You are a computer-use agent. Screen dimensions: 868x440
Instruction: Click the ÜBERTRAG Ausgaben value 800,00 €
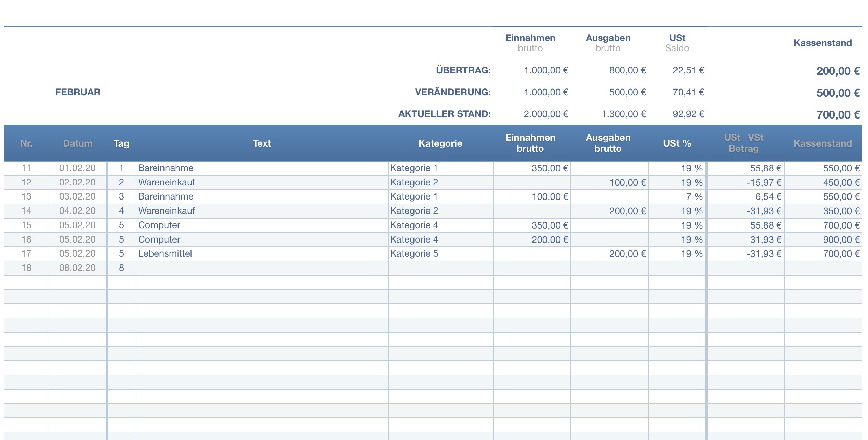coord(627,70)
